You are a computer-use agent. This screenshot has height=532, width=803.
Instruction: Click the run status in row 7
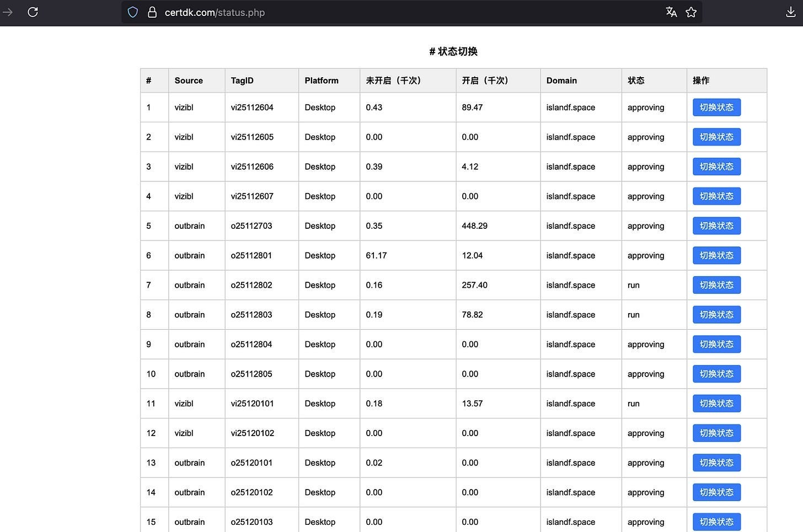(x=633, y=286)
